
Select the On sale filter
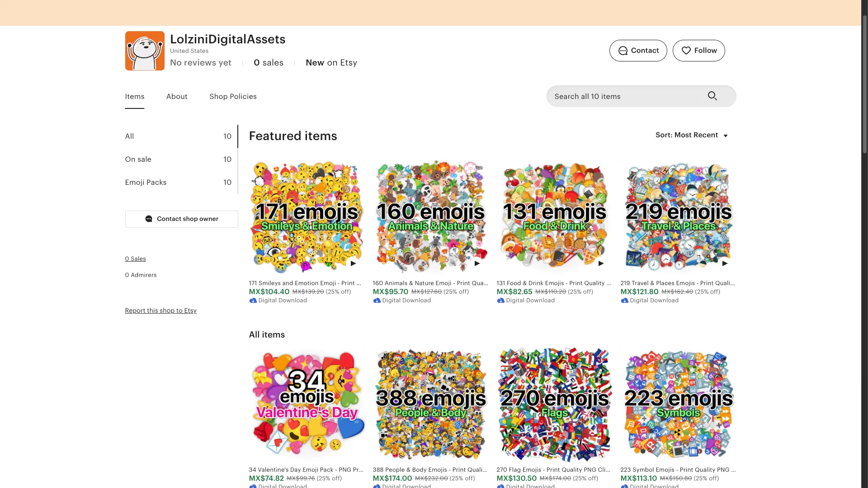click(138, 159)
